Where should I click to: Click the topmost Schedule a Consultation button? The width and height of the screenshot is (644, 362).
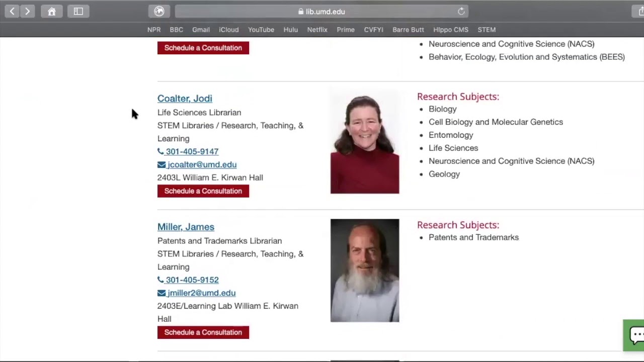[203, 48]
